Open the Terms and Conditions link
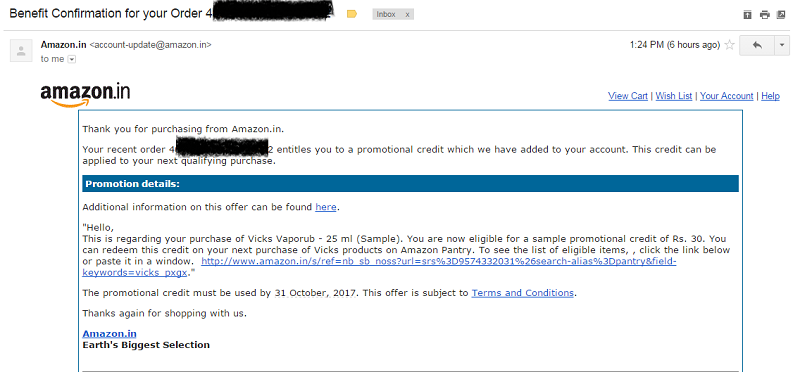800x372 pixels. click(522, 293)
